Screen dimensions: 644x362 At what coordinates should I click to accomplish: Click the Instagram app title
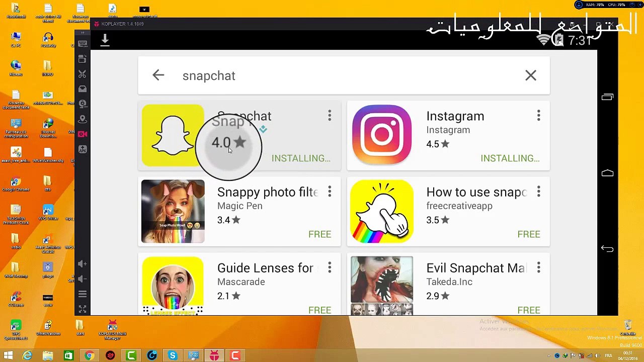(455, 116)
